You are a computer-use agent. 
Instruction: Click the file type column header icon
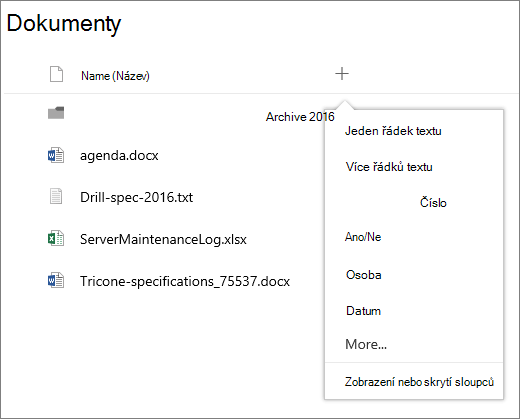coord(56,74)
